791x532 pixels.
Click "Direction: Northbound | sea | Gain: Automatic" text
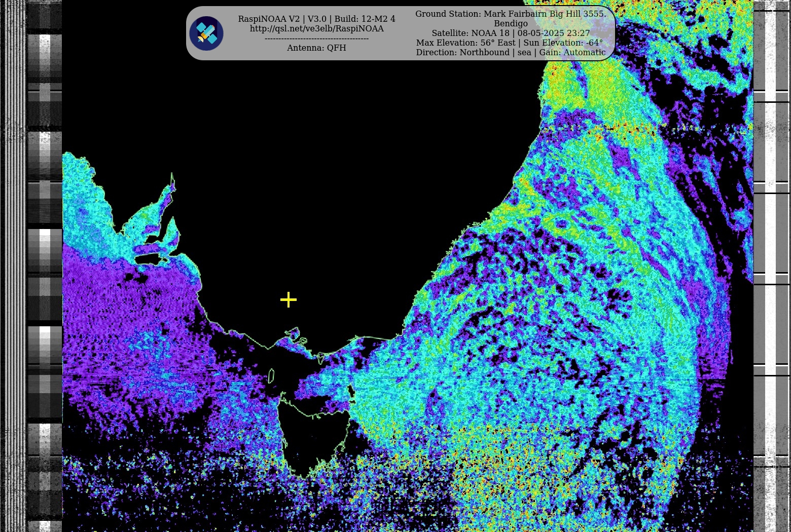[511, 53]
